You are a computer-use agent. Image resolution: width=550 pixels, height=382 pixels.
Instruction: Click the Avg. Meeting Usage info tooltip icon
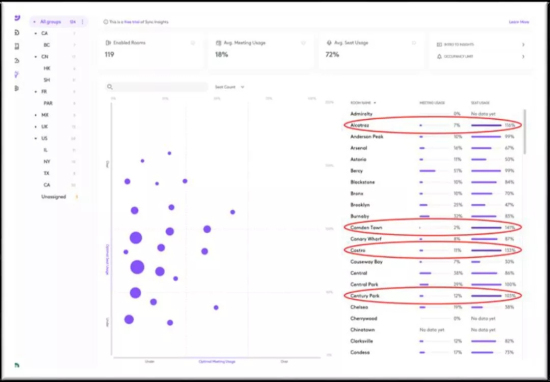303,43
